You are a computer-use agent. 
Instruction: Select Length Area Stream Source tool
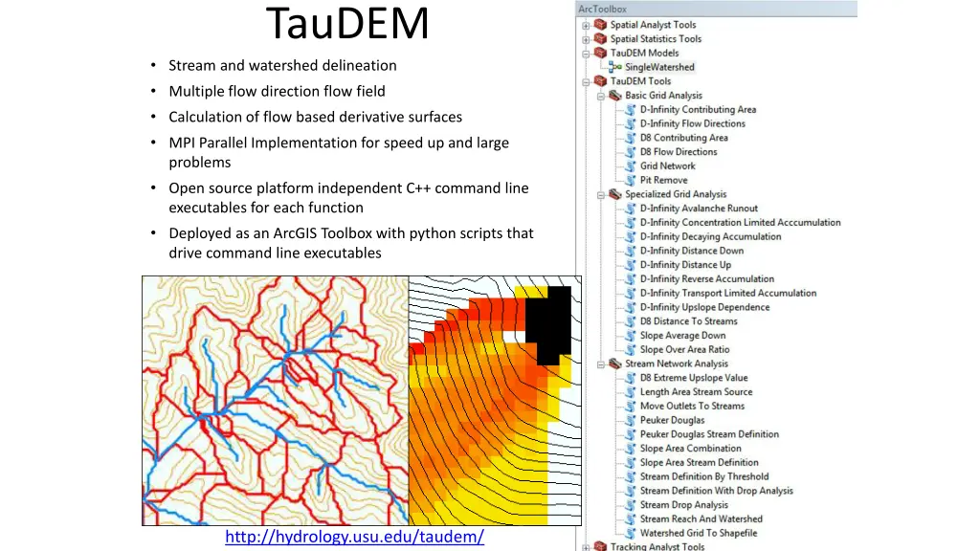[x=696, y=391]
